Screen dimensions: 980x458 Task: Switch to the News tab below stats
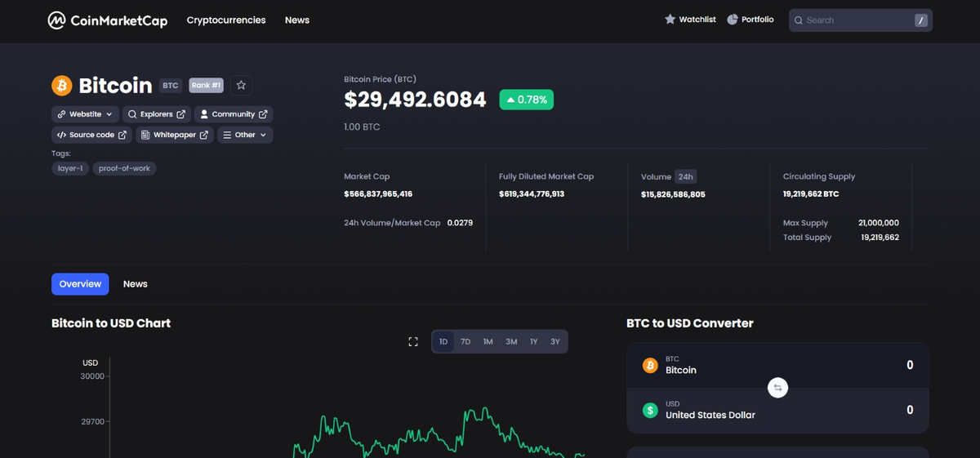click(136, 284)
